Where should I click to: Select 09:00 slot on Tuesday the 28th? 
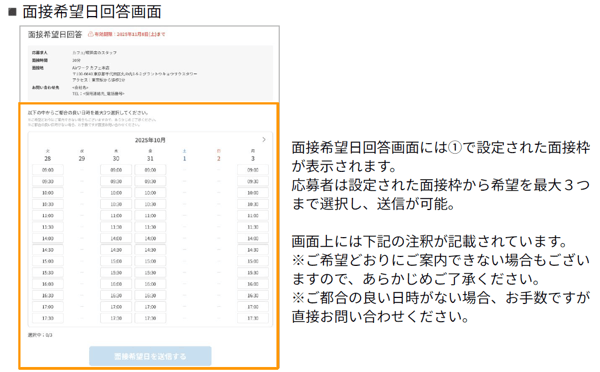click(x=48, y=170)
